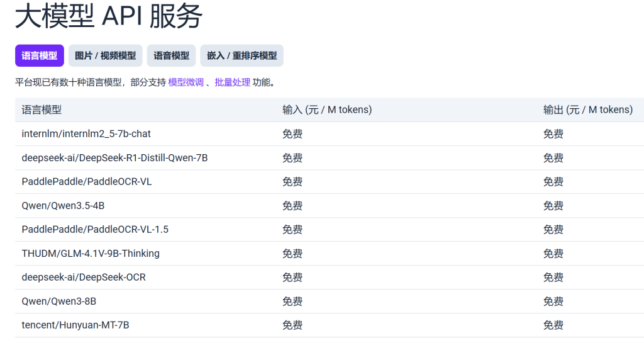This screenshot has width=644, height=338.
Task: Switch to the 图片 / 视频模型 tab
Action: tap(106, 55)
